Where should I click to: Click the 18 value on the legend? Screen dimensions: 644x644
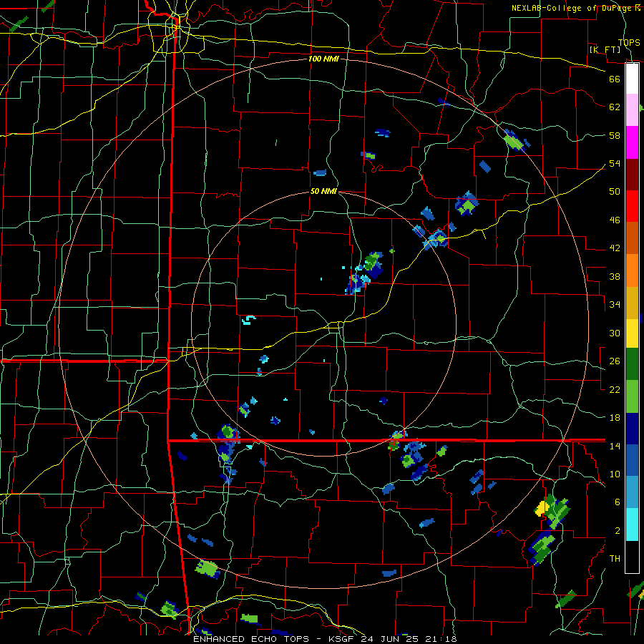[615, 418]
